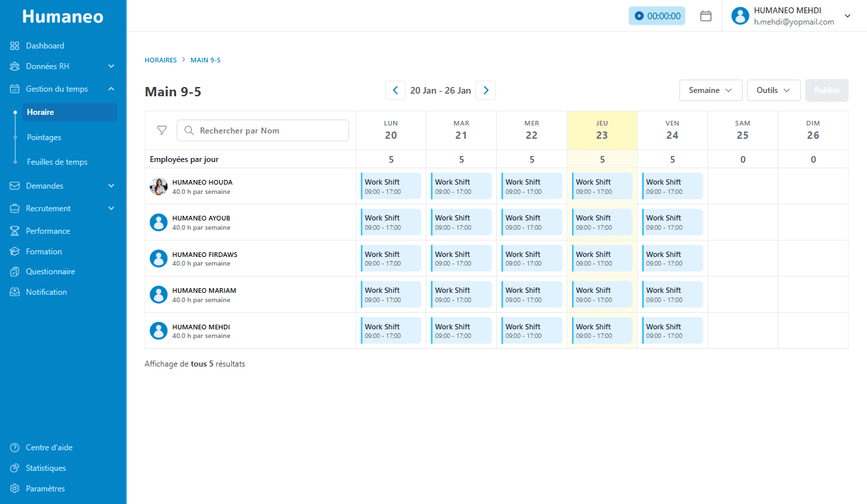Image resolution: width=867 pixels, height=504 pixels.
Task: Open Formation section in sidebar
Action: pyautogui.click(x=44, y=252)
